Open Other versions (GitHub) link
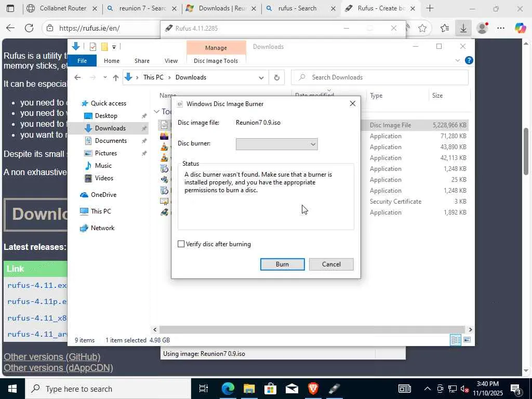The height and width of the screenshot is (399, 532). [x=52, y=357]
